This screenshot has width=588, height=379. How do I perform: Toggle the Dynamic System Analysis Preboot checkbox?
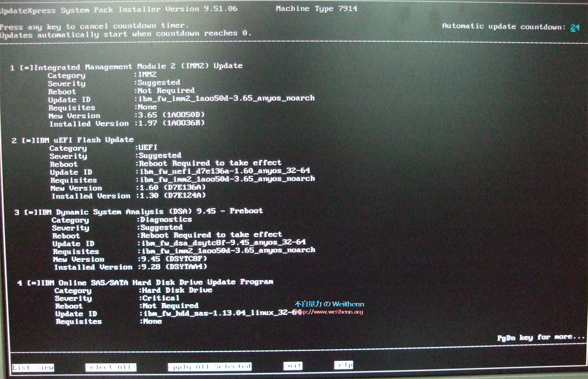pos(31,212)
